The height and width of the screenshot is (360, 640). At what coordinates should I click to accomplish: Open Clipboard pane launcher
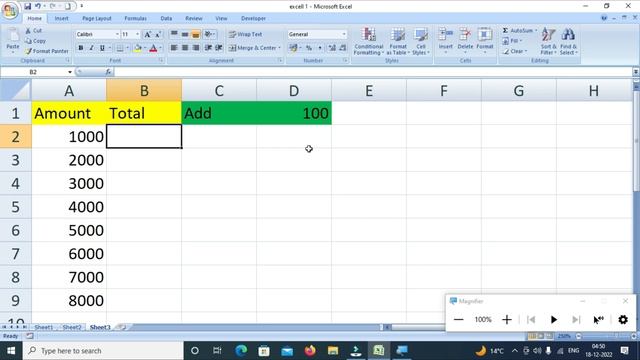point(68,60)
